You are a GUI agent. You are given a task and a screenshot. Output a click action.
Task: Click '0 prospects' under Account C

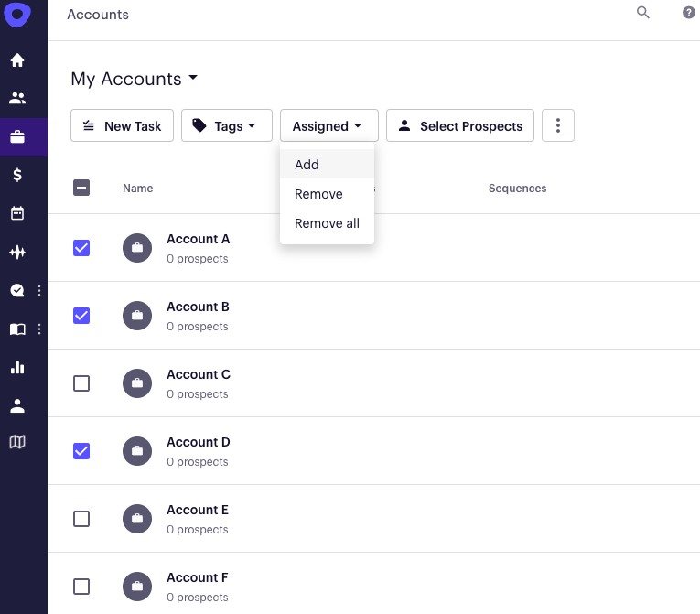point(198,394)
